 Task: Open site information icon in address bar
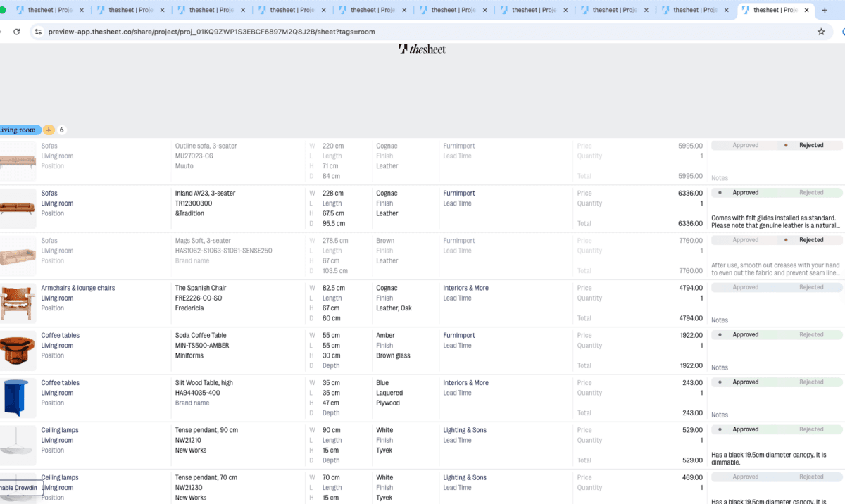(38, 32)
